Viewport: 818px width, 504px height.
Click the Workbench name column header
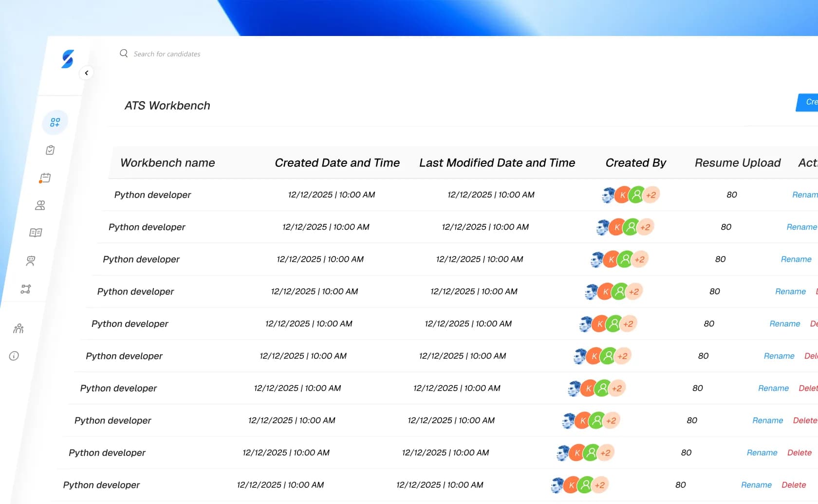[167, 163]
